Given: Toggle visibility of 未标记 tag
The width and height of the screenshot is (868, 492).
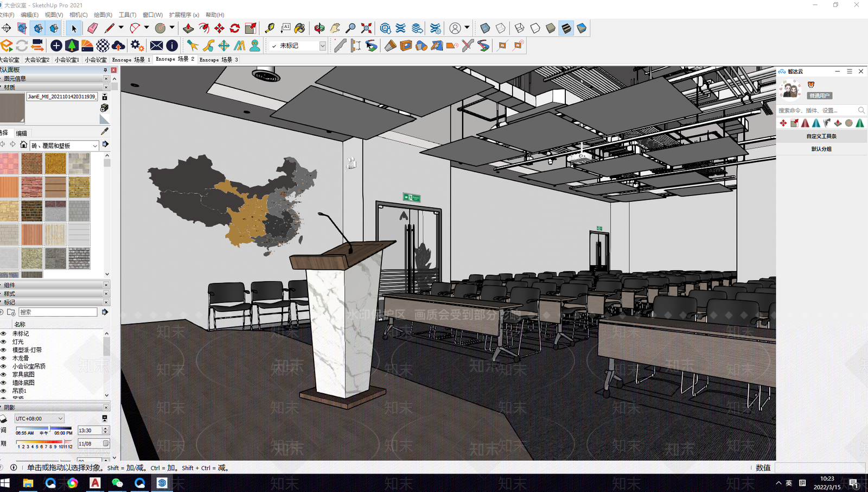Looking at the screenshot, I should pyautogui.click(x=3, y=333).
